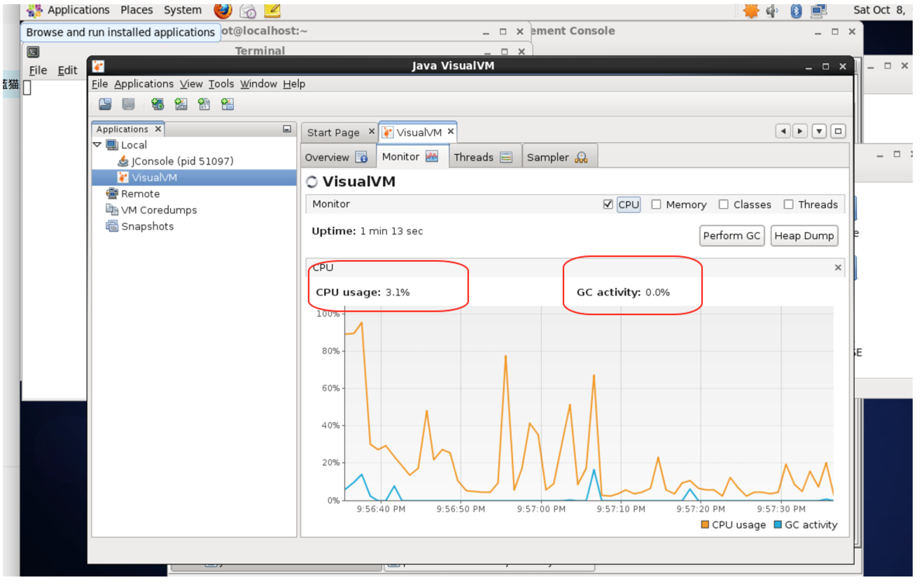Screen dimensions: 924x584
Task: Close the CPU chart panel
Action: click(838, 267)
